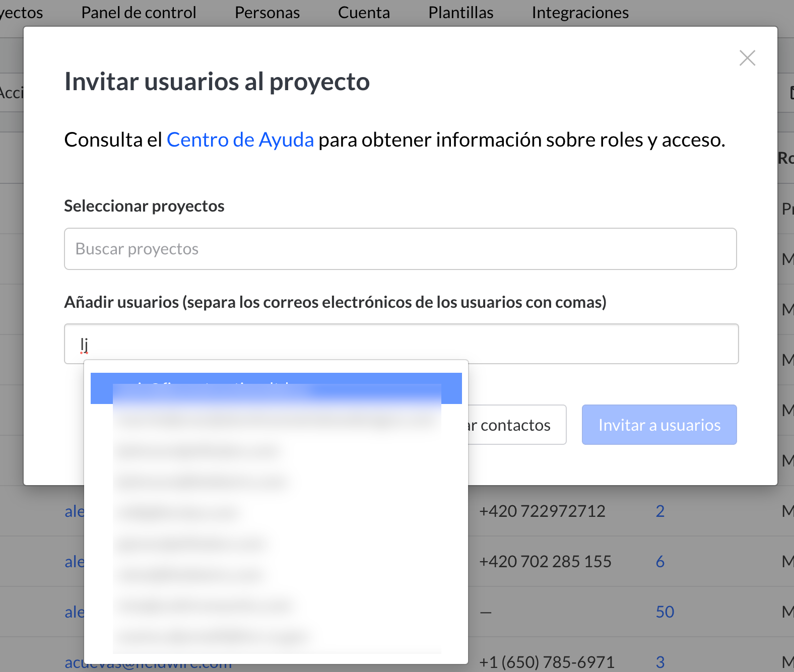The image size is (794, 672).
Task: Choose the second email suggestion in the list
Action: [276, 420]
